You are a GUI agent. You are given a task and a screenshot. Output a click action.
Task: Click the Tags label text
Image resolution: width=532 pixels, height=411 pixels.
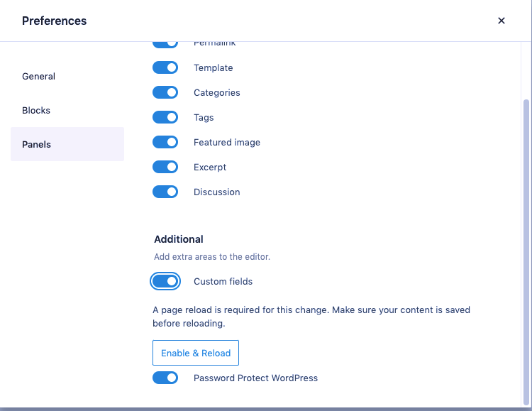pyautogui.click(x=204, y=118)
